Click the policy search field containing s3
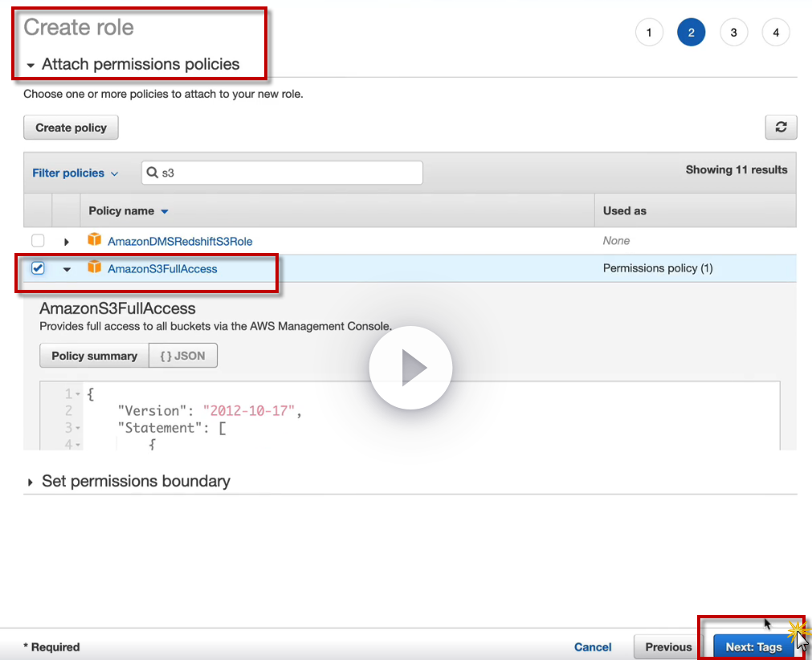The image size is (812, 660). pos(282,173)
